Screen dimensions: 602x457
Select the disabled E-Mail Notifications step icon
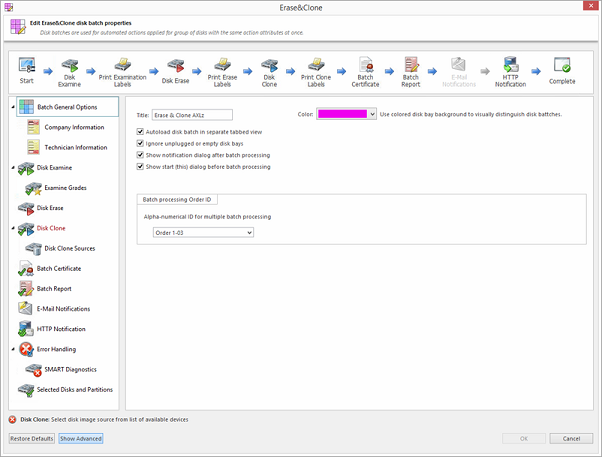tap(458, 65)
